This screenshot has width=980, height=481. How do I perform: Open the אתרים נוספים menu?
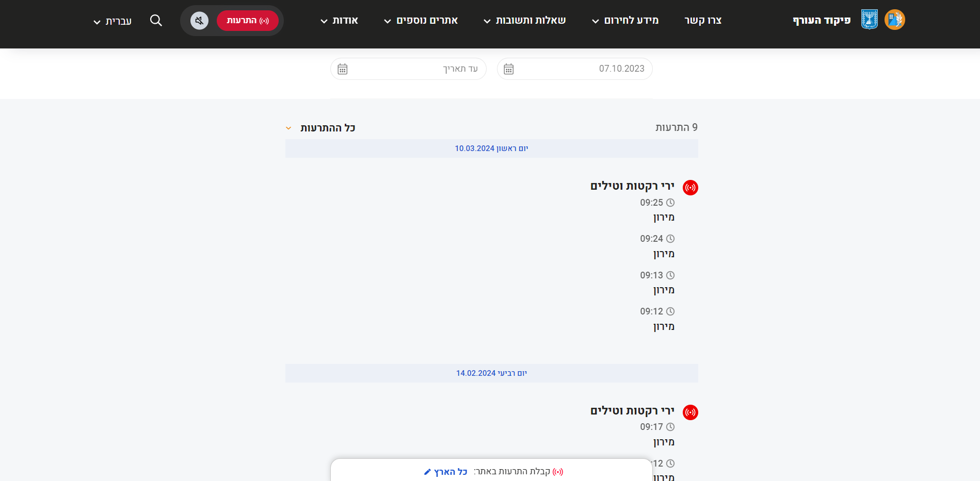[421, 21]
